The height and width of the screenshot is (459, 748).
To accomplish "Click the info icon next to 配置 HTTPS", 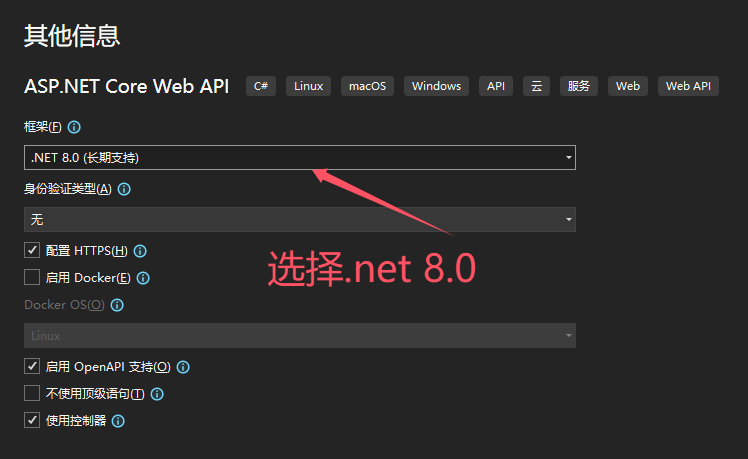I will [140, 251].
